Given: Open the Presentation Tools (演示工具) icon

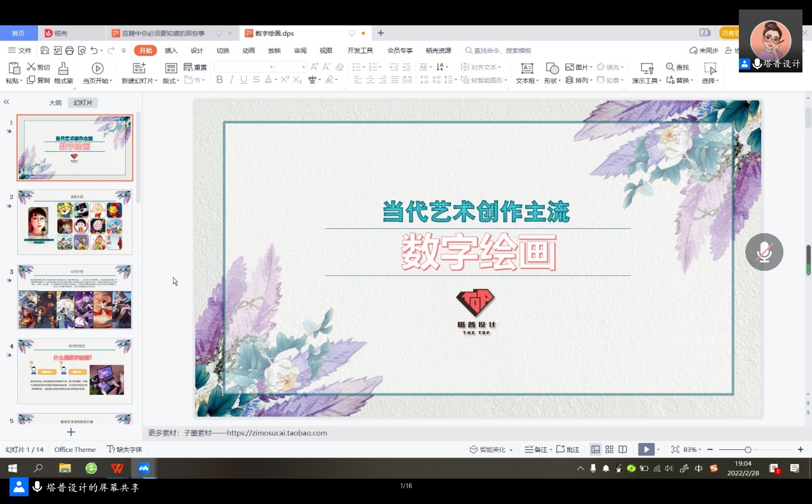Looking at the screenshot, I should point(647,69).
